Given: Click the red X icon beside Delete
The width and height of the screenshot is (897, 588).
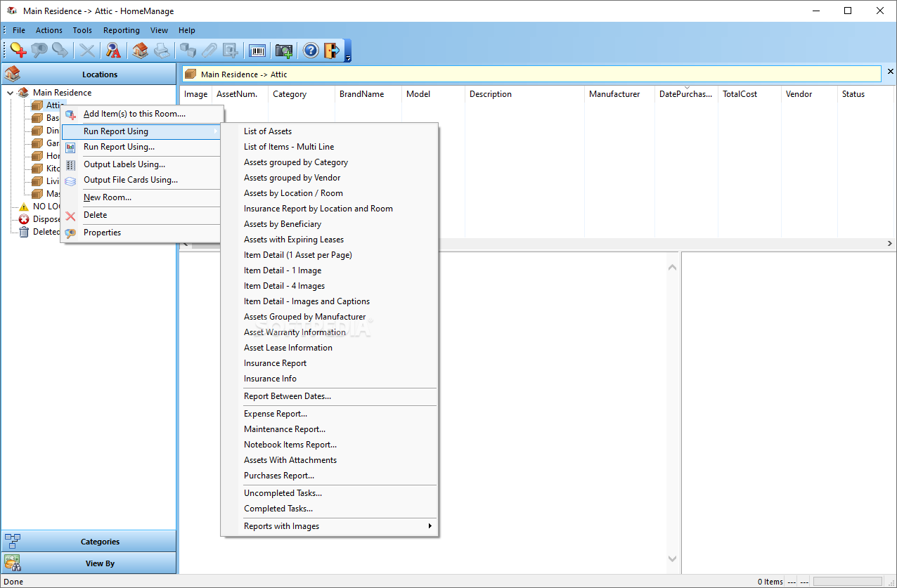Looking at the screenshot, I should [x=70, y=216].
